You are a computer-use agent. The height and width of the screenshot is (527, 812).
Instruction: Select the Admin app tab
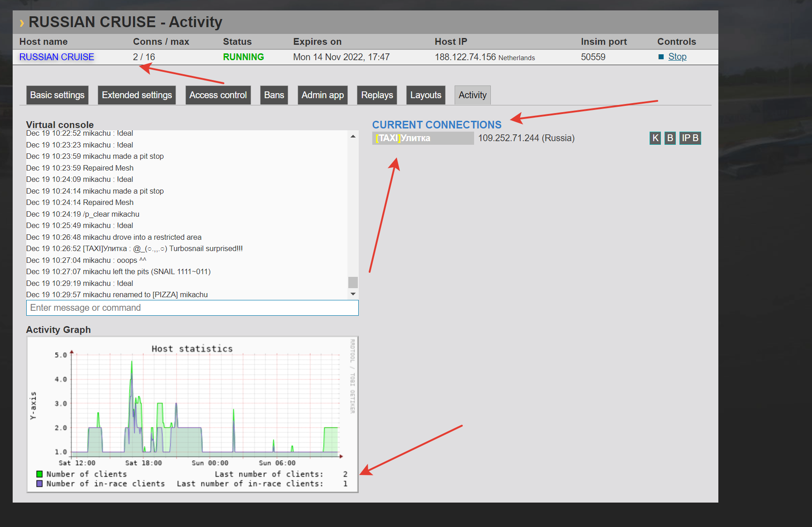point(323,95)
